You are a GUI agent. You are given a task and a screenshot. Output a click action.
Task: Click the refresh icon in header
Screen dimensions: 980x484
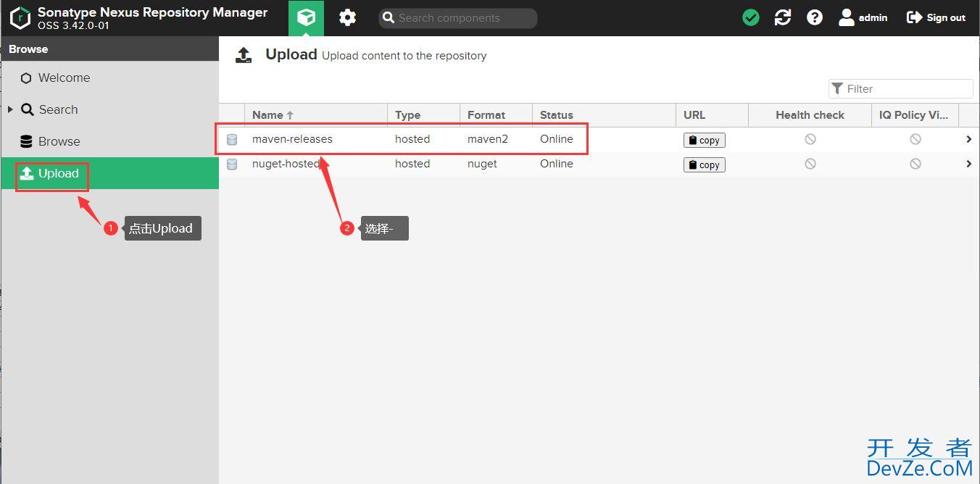click(783, 17)
